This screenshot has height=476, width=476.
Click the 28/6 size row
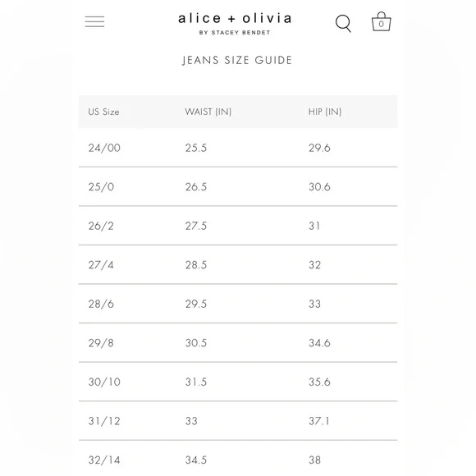(238, 304)
